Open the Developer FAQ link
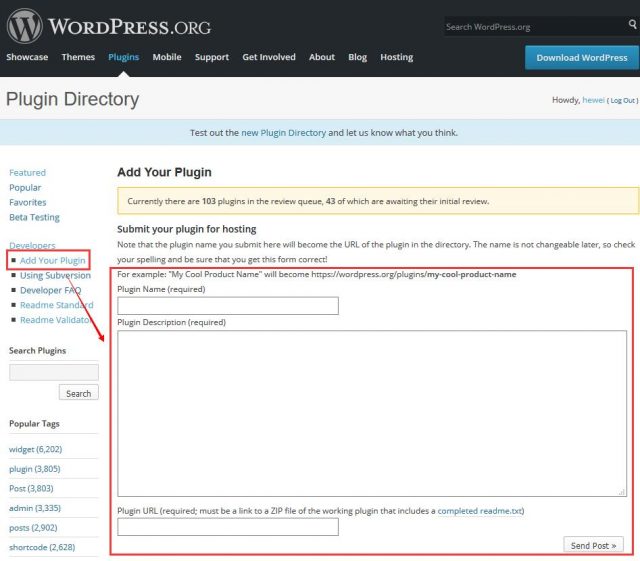 point(51,290)
